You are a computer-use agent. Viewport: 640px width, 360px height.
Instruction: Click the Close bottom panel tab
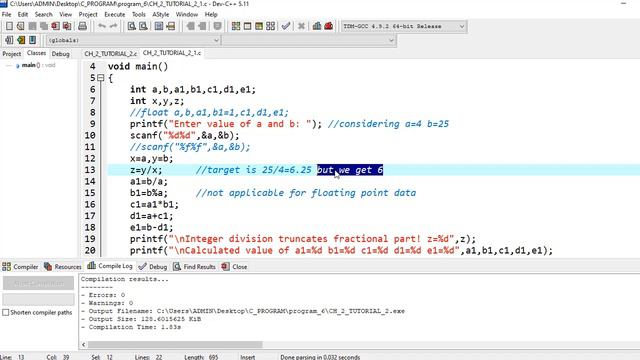pyautogui.click(x=235, y=267)
